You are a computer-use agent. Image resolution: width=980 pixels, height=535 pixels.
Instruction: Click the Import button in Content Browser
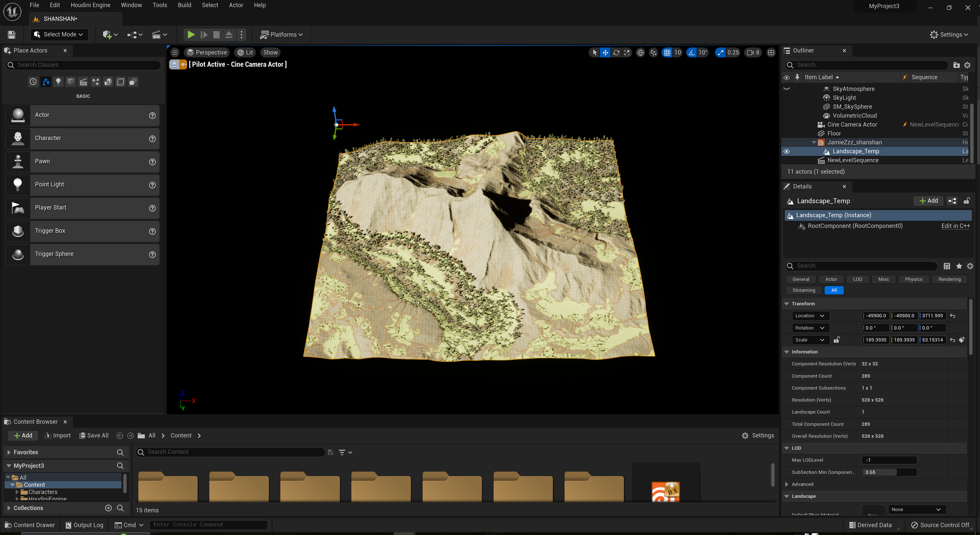58,435
